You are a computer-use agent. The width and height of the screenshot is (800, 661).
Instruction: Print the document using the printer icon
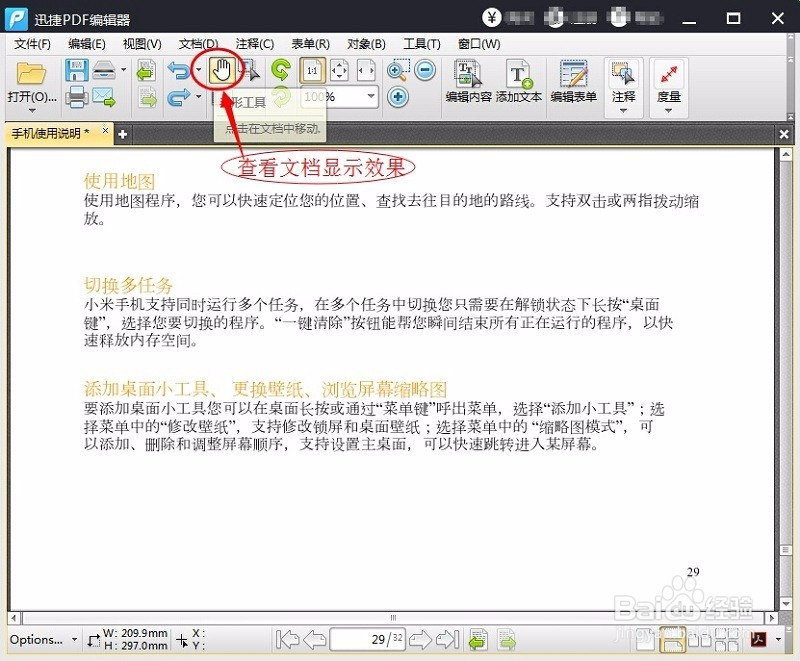(x=77, y=97)
